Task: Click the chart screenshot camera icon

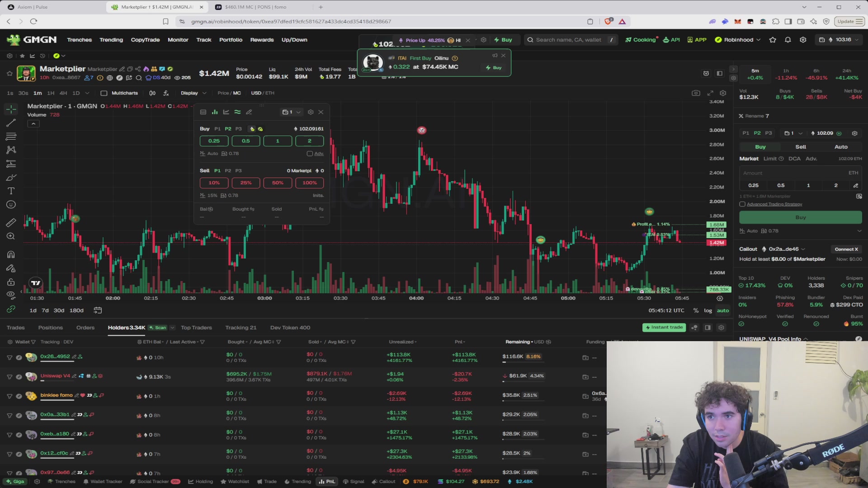Action: [x=696, y=93]
